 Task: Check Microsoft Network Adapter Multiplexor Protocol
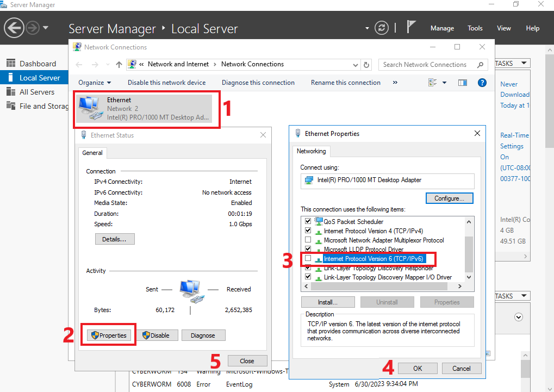[x=308, y=240]
